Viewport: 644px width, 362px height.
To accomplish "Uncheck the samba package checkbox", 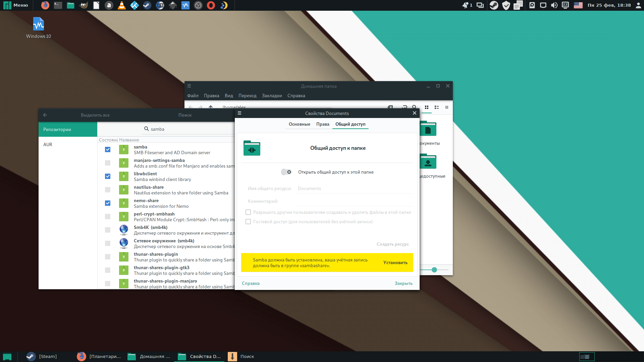I will [x=108, y=149].
